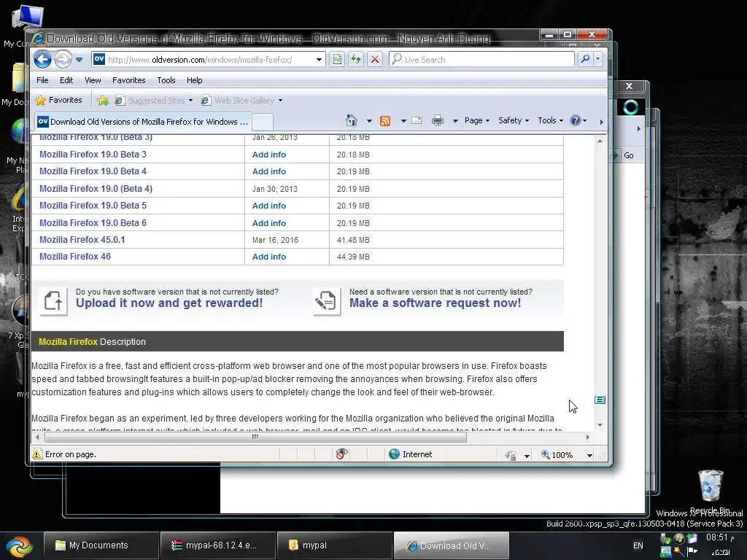The width and height of the screenshot is (747, 560).
Task: Click the address bar URL field
Action: [x=209, y=60]
